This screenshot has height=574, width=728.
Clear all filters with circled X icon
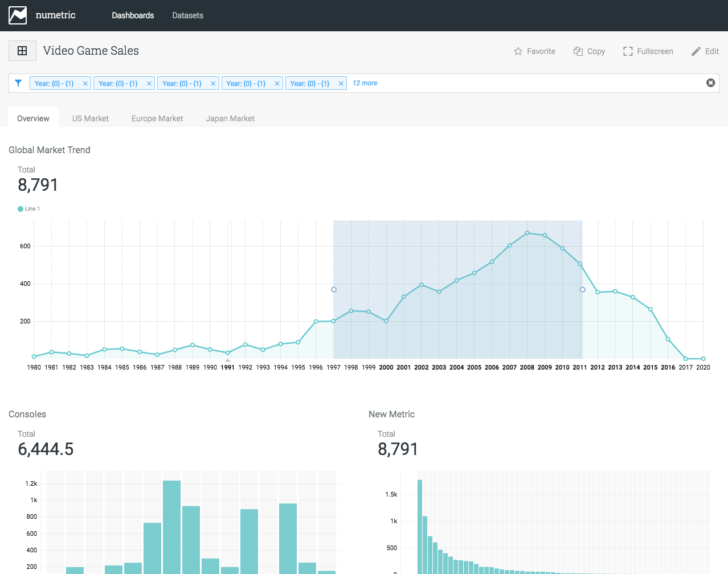pyautogui.click(x=711, y=83)
